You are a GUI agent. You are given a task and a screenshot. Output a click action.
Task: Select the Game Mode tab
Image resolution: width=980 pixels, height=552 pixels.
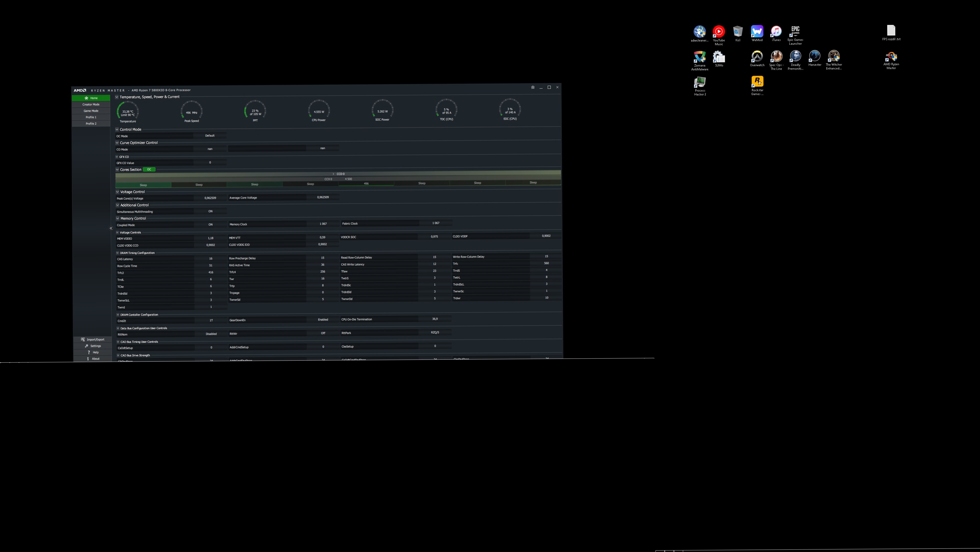[x=91, y=111]
